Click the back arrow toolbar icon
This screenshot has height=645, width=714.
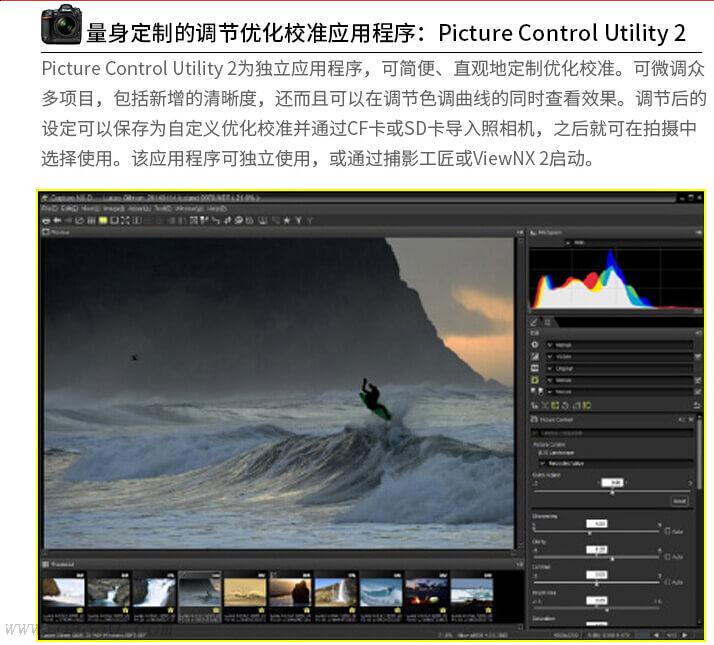[57, 220]
